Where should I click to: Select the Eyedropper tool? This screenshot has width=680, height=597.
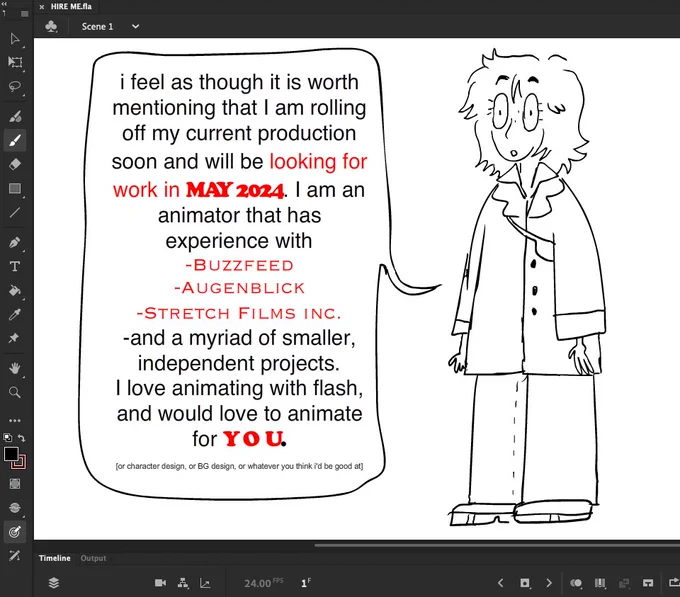point(15,314)
